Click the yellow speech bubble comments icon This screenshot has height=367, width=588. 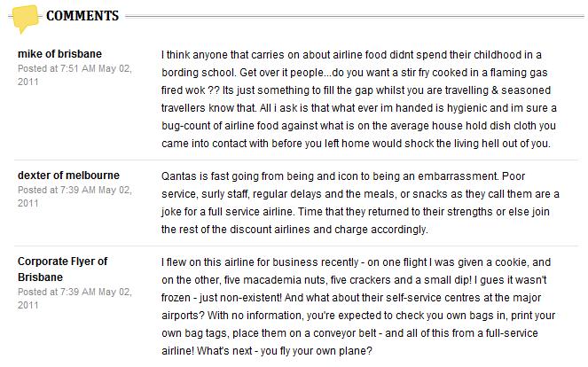pyautogui.click(x=25, y=16)
